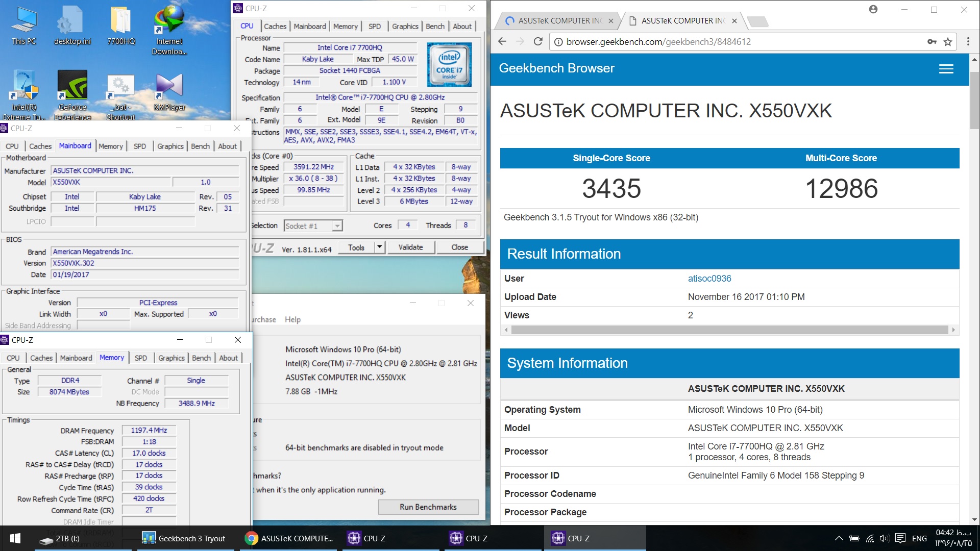Go back in Chrome browser
This screenshot has height=551, width=980.
pos(502,42)
